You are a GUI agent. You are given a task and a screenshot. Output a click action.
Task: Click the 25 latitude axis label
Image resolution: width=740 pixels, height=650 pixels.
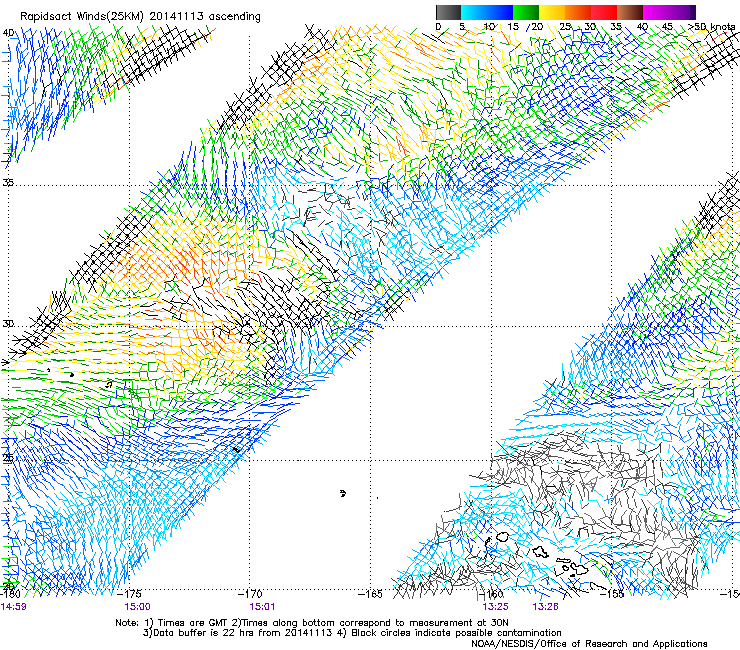point(8,458)
